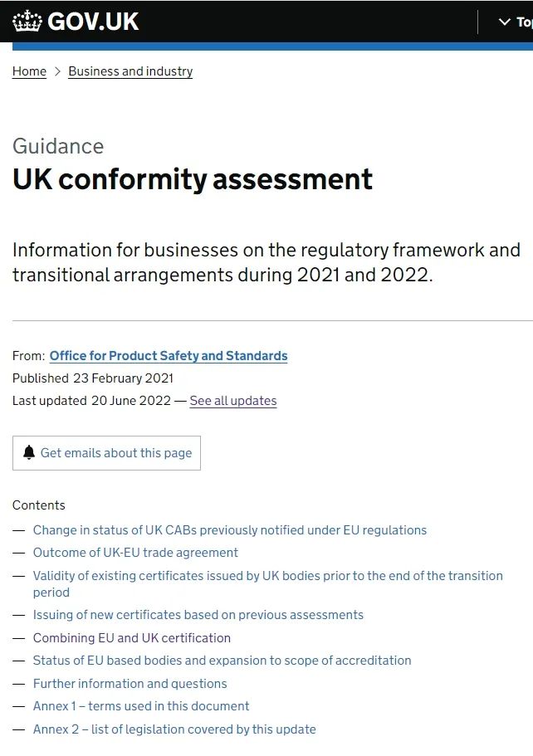
Task: Open Validity of existing certificates contents link
Action: 267,584
